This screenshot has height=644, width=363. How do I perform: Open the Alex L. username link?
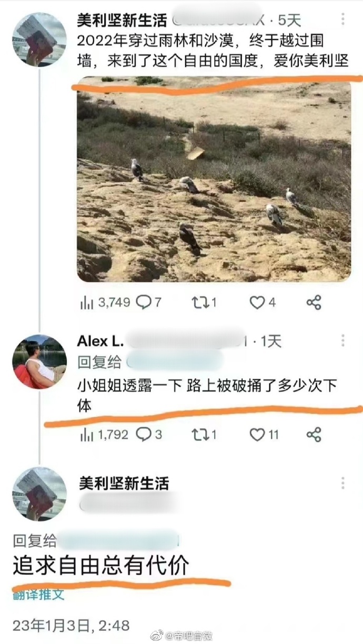pos(100,341)
